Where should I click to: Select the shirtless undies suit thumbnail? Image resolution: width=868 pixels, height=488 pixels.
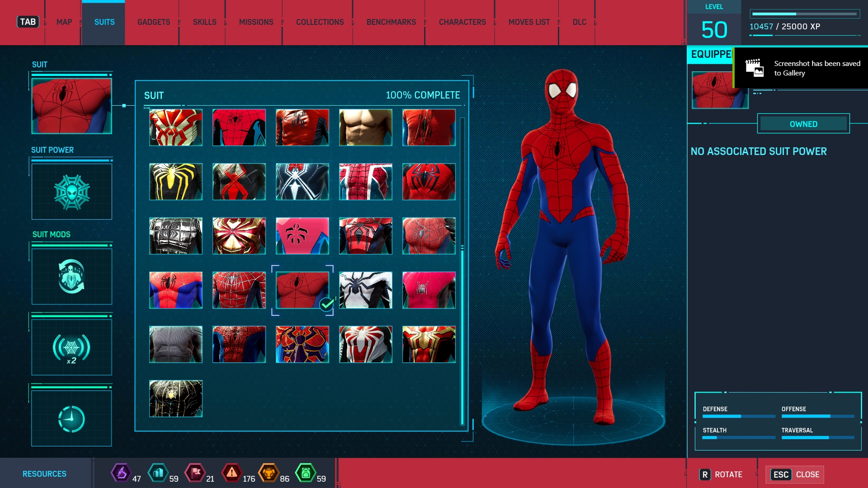pyautogui.click(x=366, y=127)
